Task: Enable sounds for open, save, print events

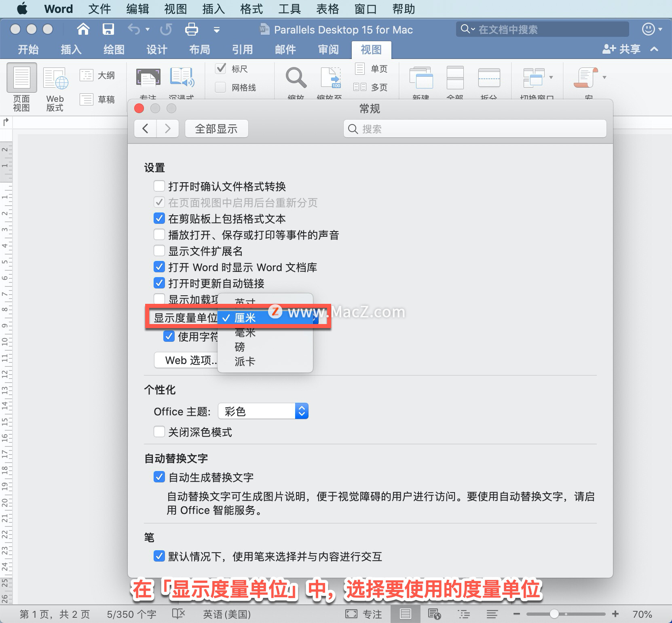Action: coord(159,235)
